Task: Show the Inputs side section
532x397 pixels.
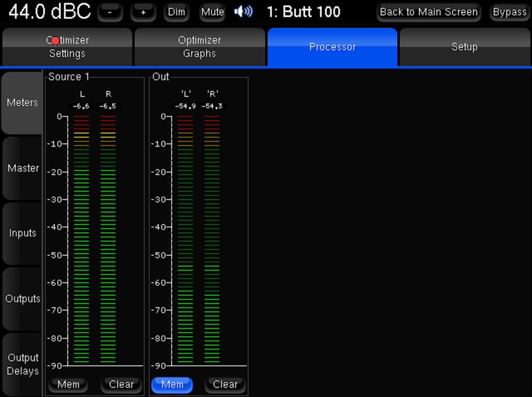Action: pyautogui.click(x=23, y=233)
